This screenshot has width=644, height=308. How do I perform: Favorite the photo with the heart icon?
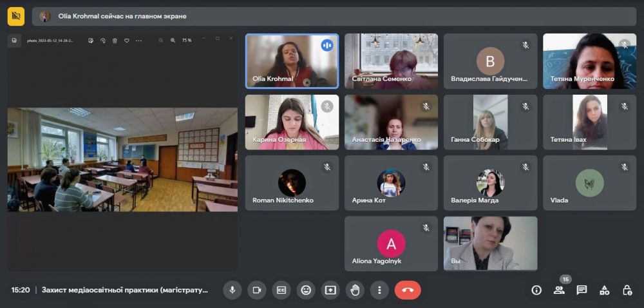[127, 41]
